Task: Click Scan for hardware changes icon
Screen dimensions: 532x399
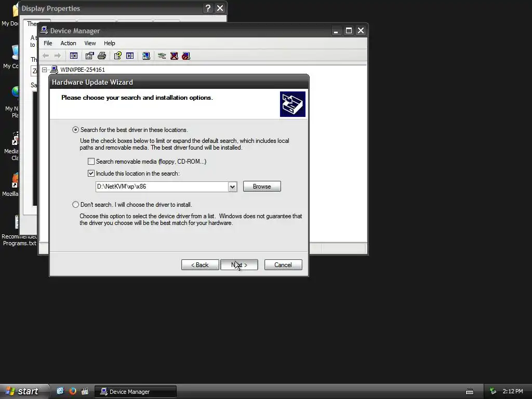Action: 146,56
